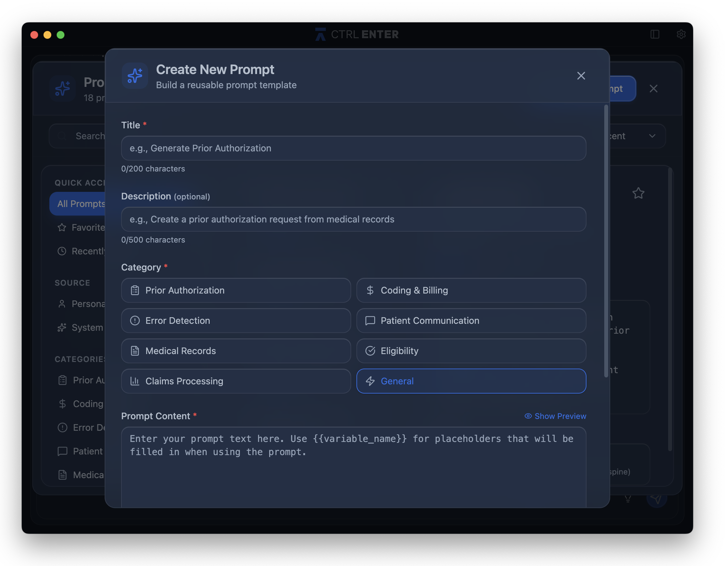The height and width of the screenshot is (566, 728).
Task: Click the dialog's vertical scrollbar
Action: click(606, 240)
